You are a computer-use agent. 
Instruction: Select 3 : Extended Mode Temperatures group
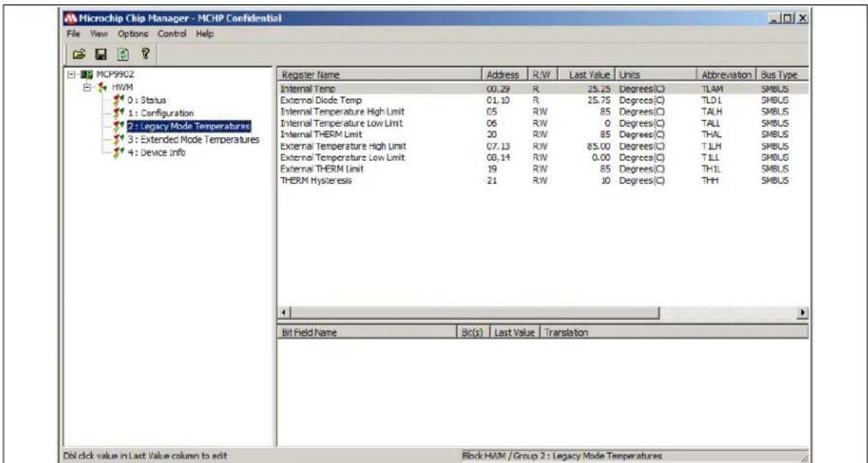(x=193, y=140)
